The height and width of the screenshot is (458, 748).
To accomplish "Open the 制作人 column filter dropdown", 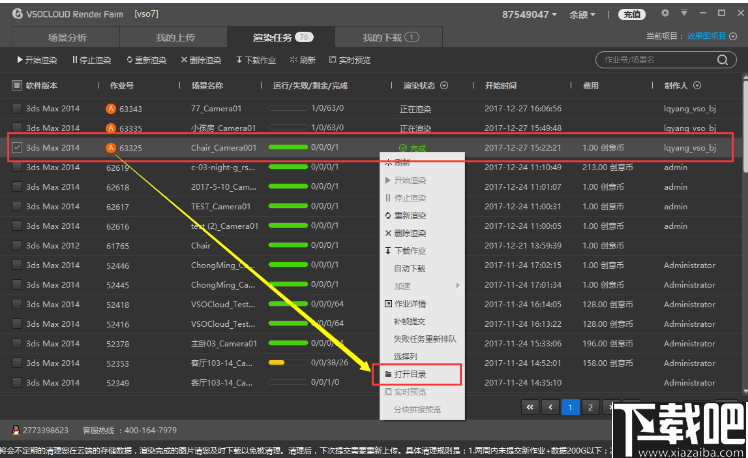I will click(697, 85).
